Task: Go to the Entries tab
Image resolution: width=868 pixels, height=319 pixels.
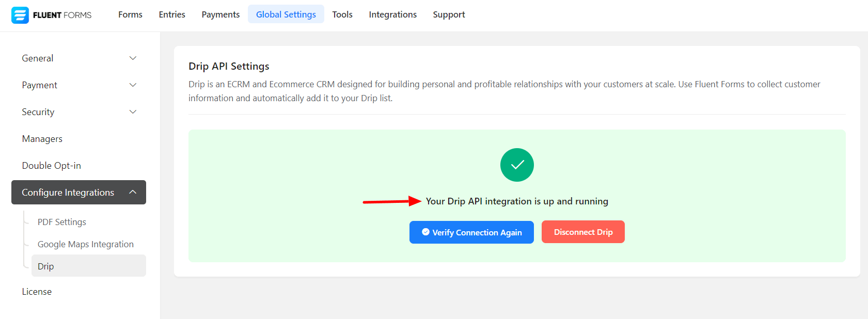Action: point(172,14)
